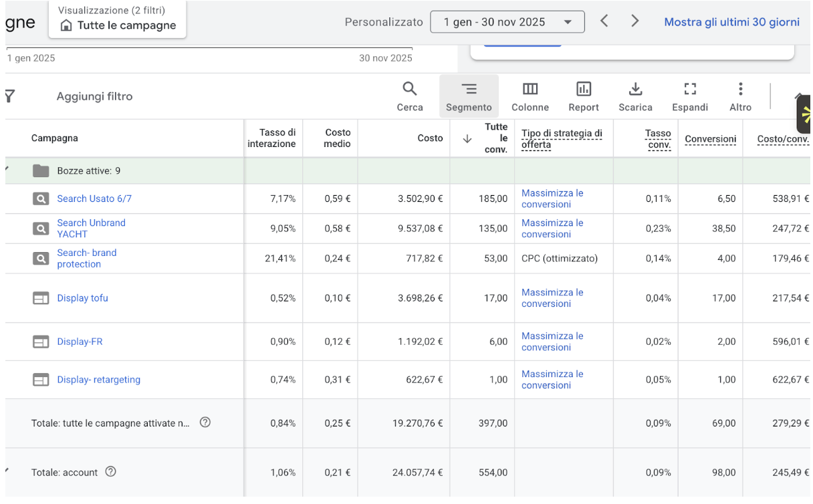Open the Display tofu campaign

pyautogui.click(x=82, y=298)
